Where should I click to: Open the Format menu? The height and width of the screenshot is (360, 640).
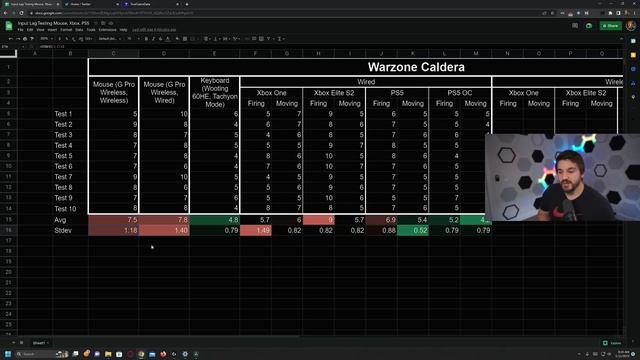(66, 30)
